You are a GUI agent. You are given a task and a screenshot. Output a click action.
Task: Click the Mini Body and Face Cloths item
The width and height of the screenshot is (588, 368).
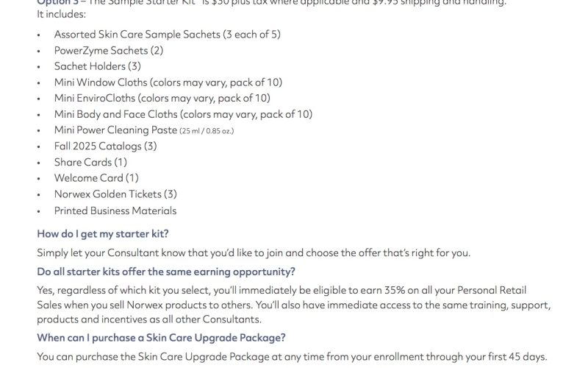pos(183,114)
